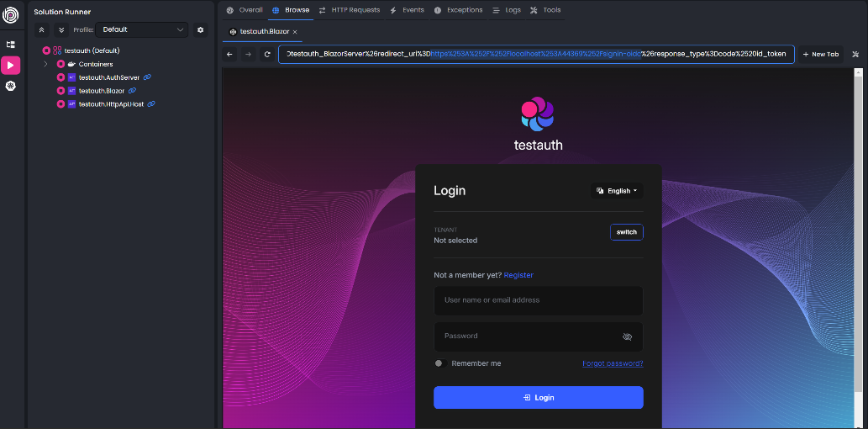Viewport: 868px width, 429px height.
Task: Open browse link for testauth.HttpApi.Host
Action: pyautogui.click(x=151, y=104)
